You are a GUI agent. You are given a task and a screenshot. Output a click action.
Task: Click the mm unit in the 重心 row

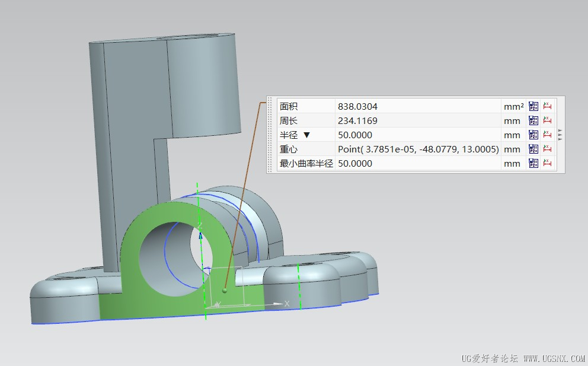point(512,149)
